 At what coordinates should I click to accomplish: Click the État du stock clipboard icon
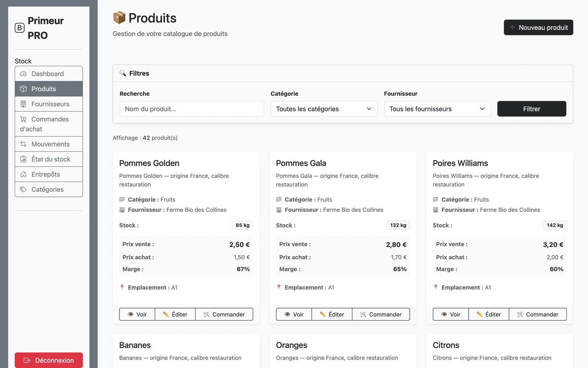point(23,159)
